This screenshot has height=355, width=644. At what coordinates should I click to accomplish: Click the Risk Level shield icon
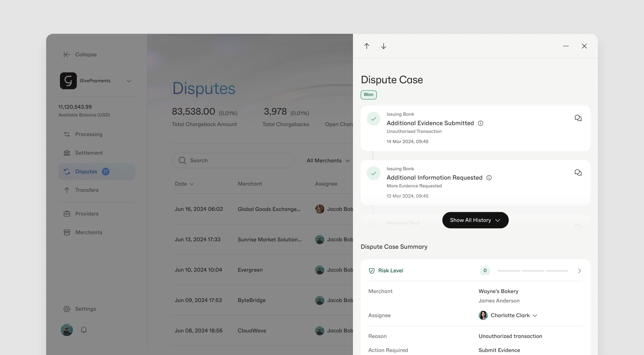click(372, 271)
